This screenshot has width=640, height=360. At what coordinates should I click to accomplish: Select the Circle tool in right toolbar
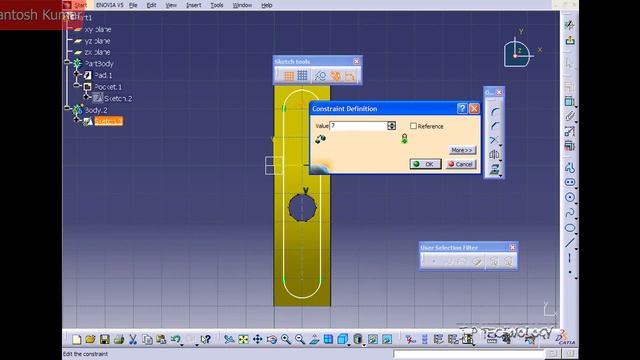570,198
